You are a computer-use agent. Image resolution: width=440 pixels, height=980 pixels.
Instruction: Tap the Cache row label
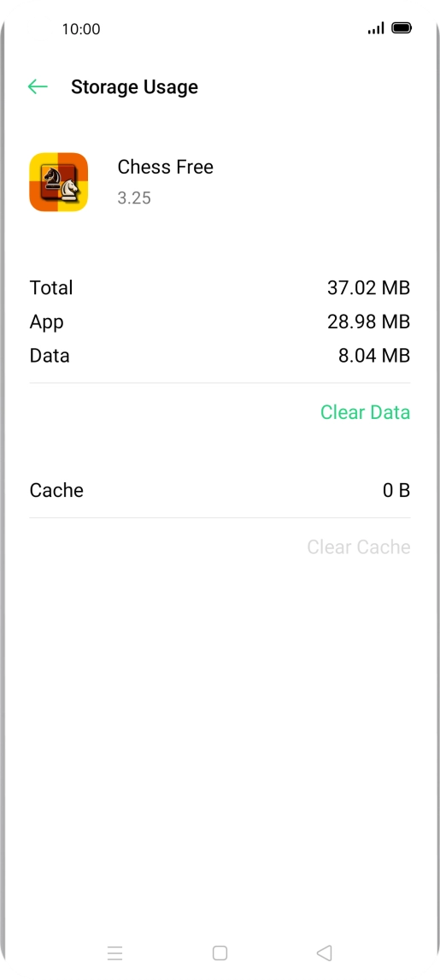56,490
